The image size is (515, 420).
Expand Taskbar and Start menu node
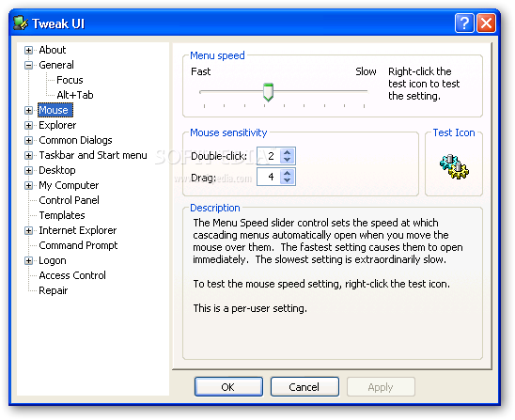[x=28, y=155]
